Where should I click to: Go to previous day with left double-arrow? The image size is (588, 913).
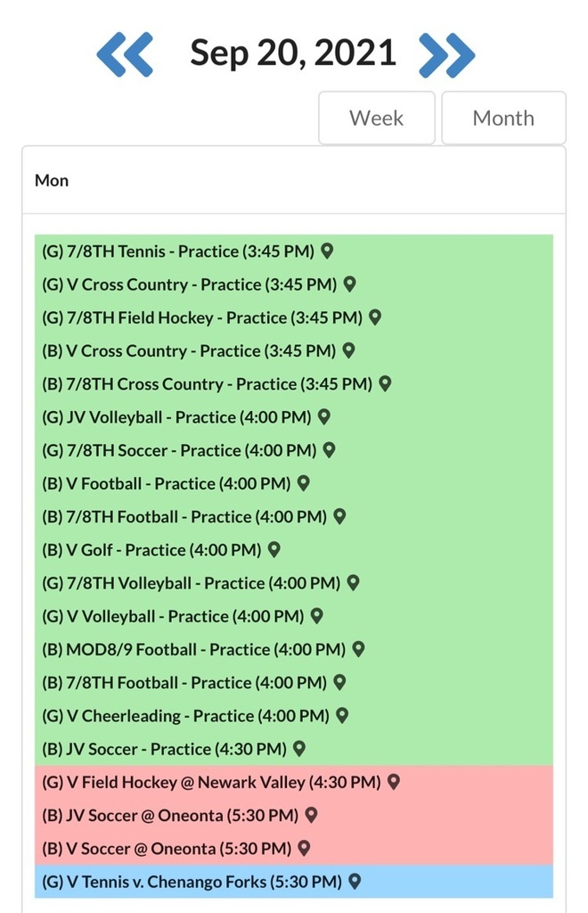pos(125,54)
